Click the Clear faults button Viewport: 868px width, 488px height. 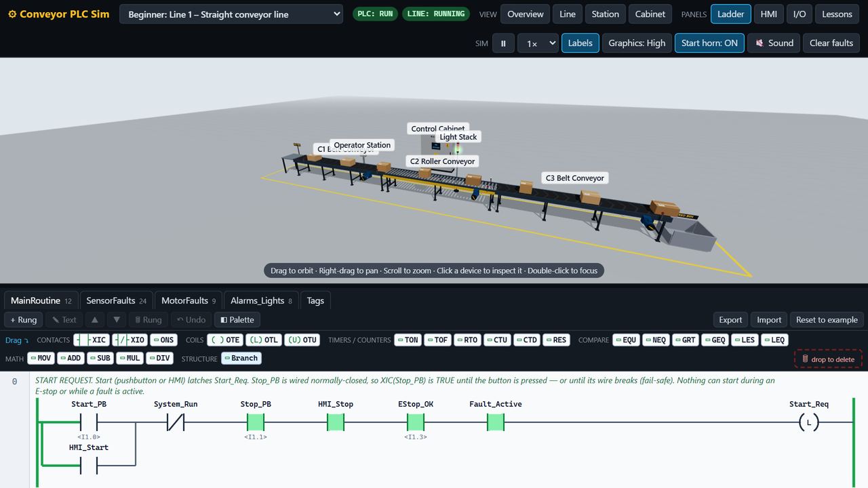tap(831, 43)
